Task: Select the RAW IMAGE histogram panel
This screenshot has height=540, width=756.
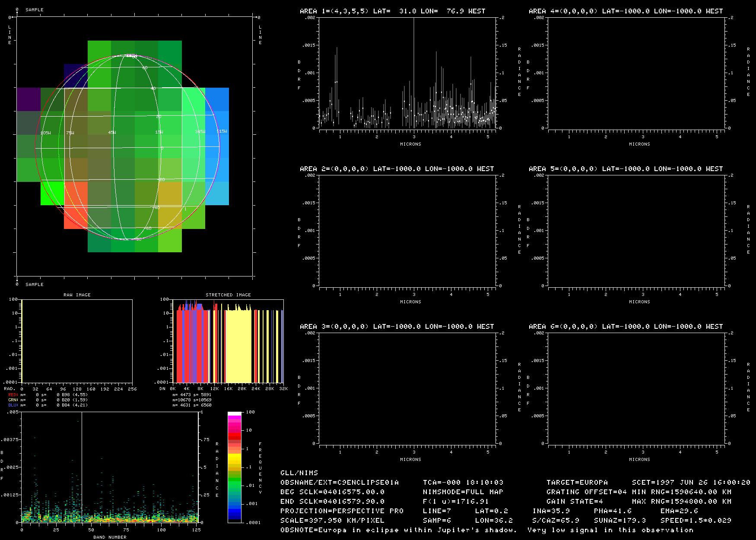Action: click(77, 341)
